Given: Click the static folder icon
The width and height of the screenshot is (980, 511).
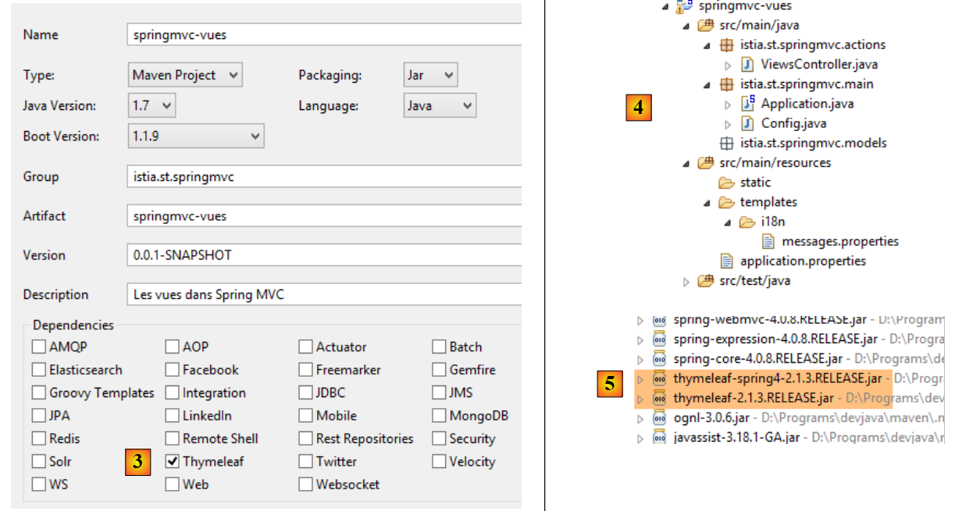Looking at the screenshot, I should click(x=726, y=183).
